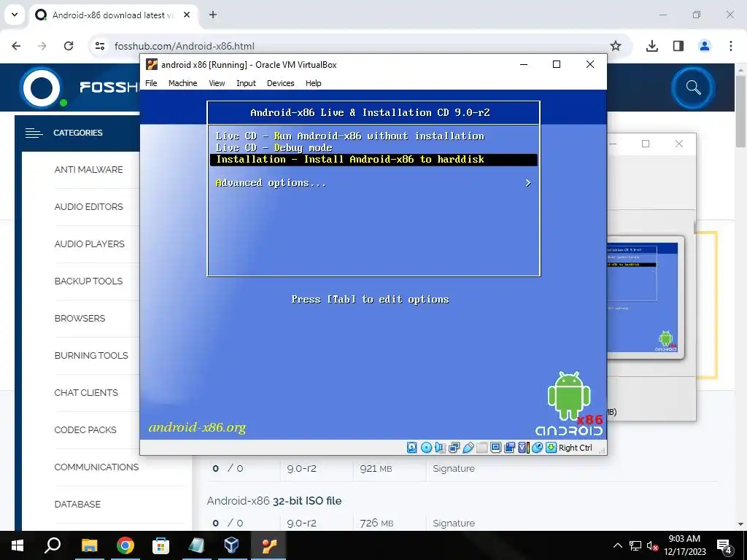Open the Chrome tab search dropdown arrow
This screenshot has width=747, height=560.
(x=15, y=15)
